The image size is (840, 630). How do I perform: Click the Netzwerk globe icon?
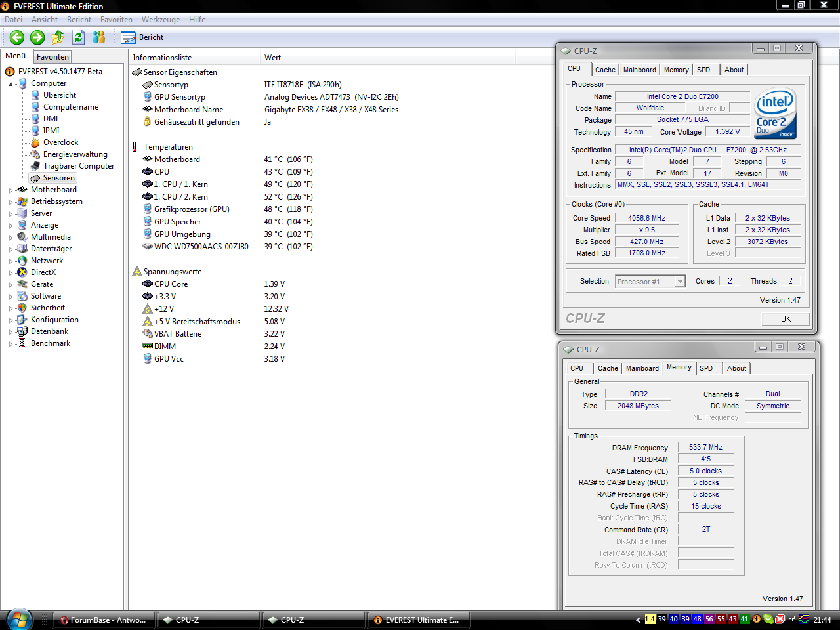point(22,261)
